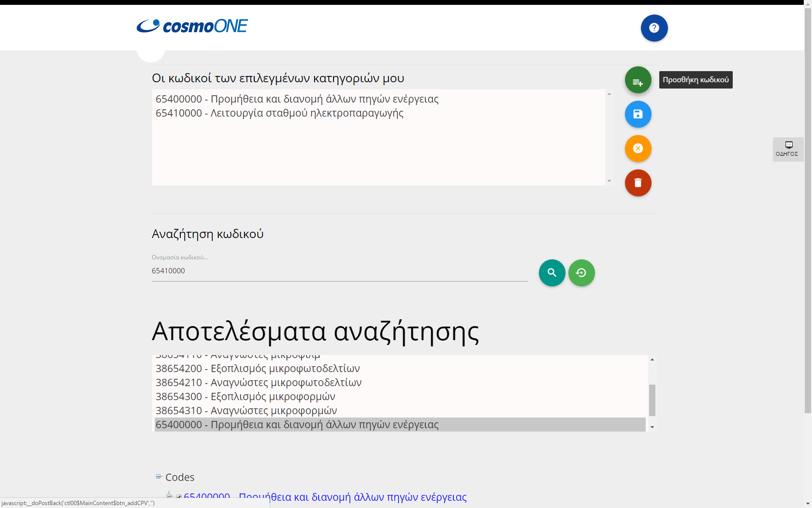812x508 pixels.
Task: Open the ΟΔΗΓΟΣ guide tab
Action: (788, 149)
